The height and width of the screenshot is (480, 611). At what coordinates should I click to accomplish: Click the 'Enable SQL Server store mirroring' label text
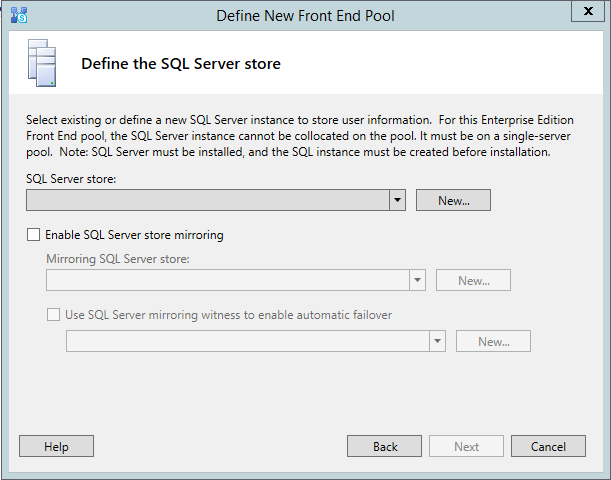tap(134, 235)
